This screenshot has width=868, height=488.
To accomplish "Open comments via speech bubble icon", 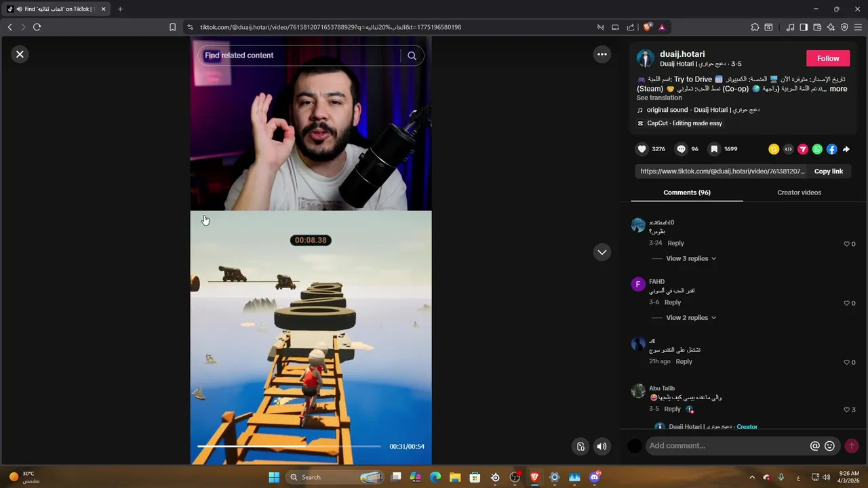I will coord(682,149).
